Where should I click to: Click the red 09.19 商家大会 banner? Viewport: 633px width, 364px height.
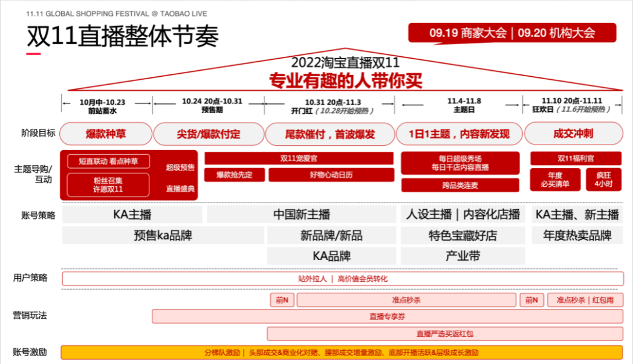(x=512, y=33)
